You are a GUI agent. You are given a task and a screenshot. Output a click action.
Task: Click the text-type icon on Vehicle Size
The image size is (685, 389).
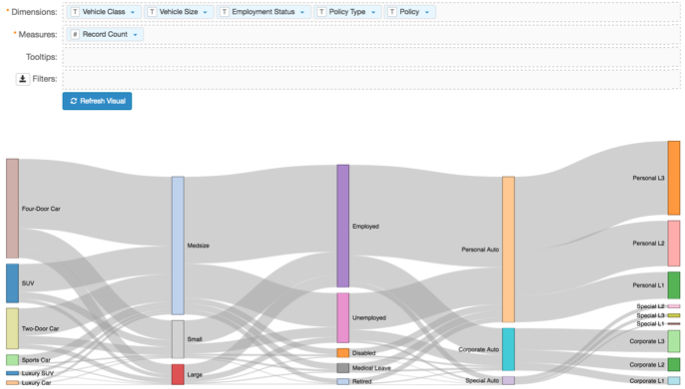[x=152, y=12]
